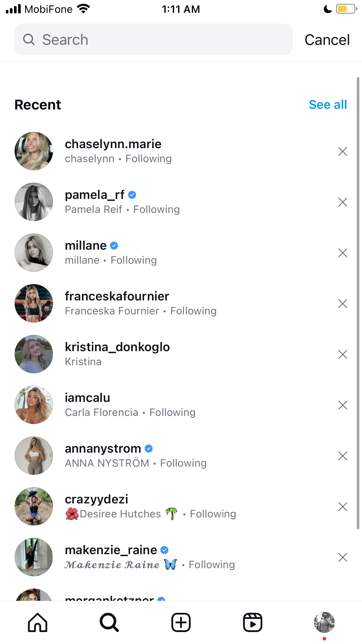The width and height of the screenshot is (362, 644).
Task: Remove franceskafournier from recent list
Action: (343, 304)
